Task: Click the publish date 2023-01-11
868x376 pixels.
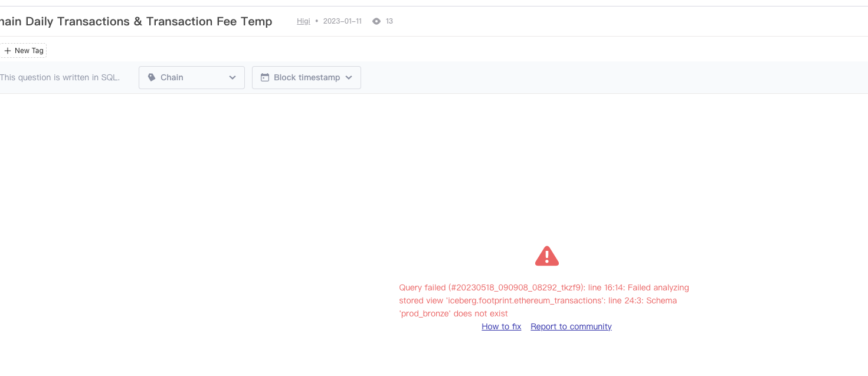Action: pos(342,21)
